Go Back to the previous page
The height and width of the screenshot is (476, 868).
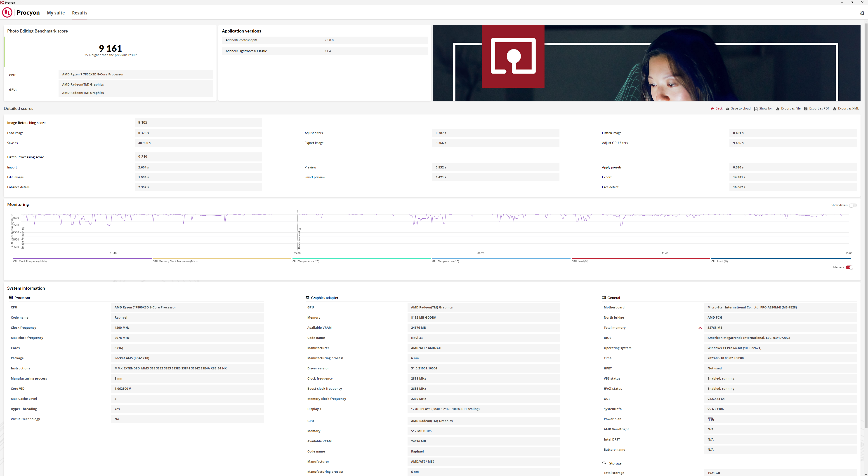click(x=719, y=108)
